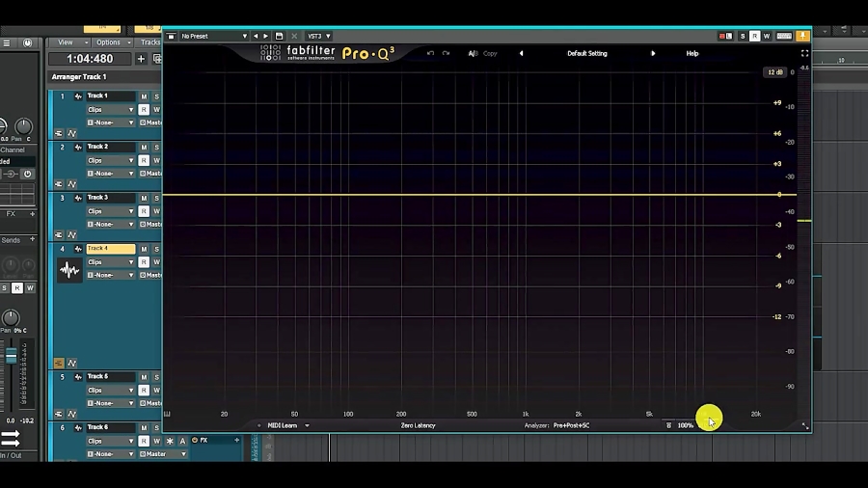Click the Pro-Q 3 corner resize handle

pos(805,426)
